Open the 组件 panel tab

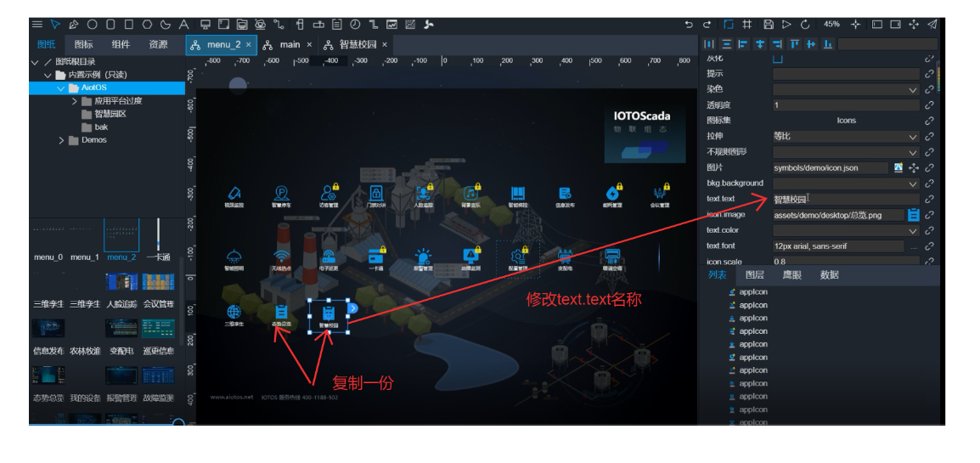pyautogui.click(x=121, y=44)
